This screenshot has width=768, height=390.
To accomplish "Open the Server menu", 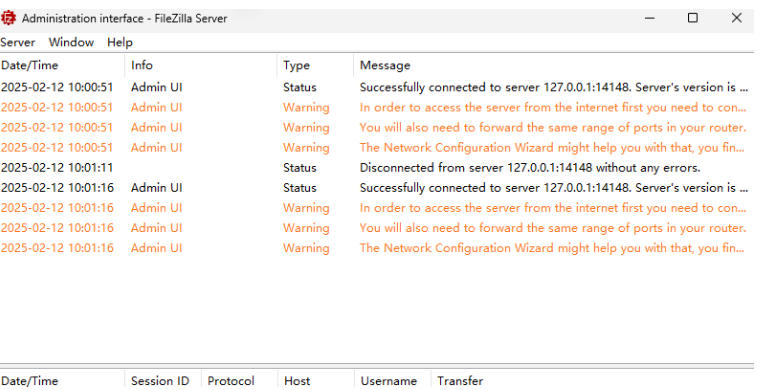I will coord(18,43).
